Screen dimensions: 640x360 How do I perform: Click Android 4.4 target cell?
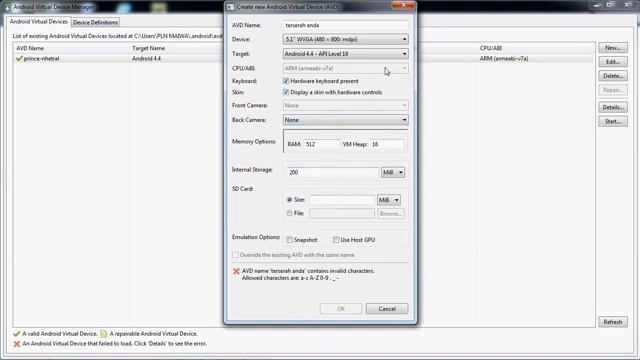[147, 59]
